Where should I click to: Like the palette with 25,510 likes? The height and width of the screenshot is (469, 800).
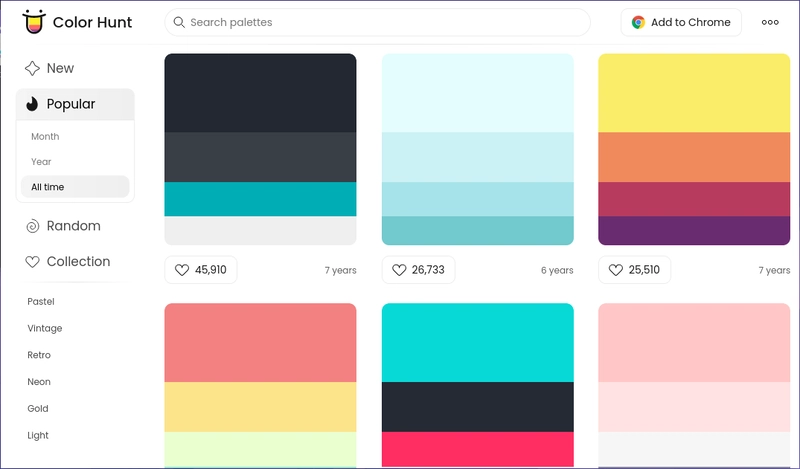[634, 270]
